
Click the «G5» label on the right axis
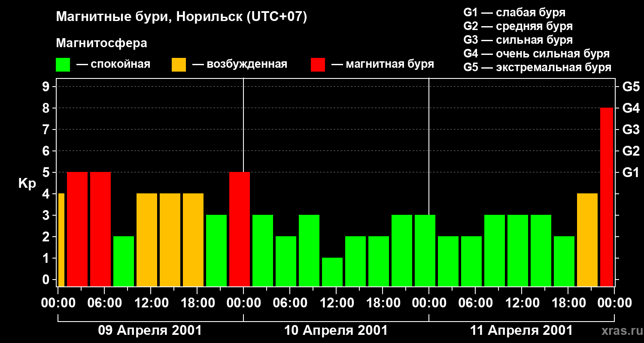[x=631, y=87]
